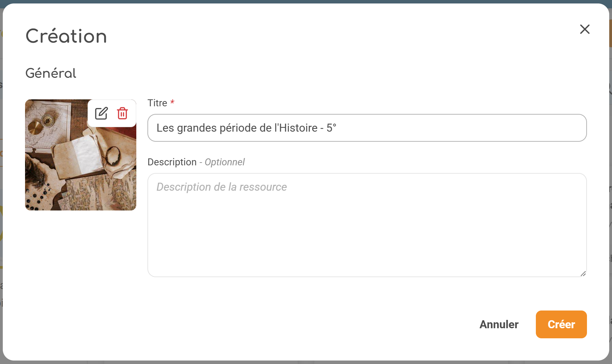Cancel creation with the Annuler button
Screen dimensions: 612x364
pos(499,324)
